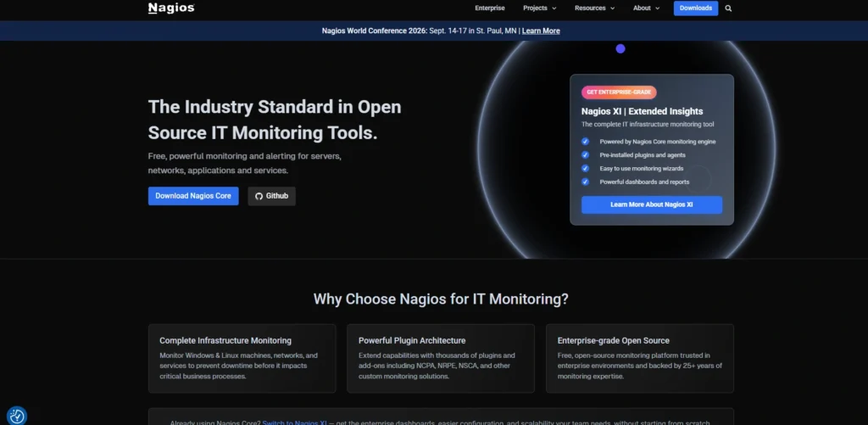The width and height of the screenshot is (868, 425).
Task: Click the Nagios logo in header
Action: coord(171,8)
